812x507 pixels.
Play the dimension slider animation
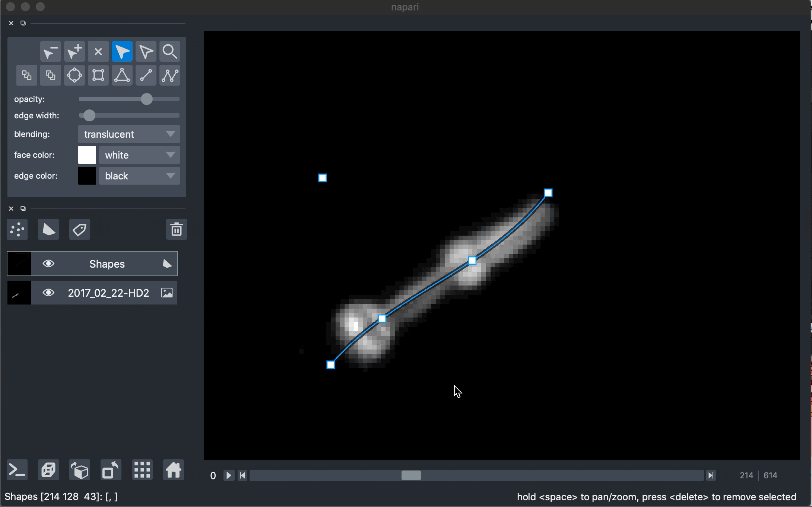click(x=229, y=475)
